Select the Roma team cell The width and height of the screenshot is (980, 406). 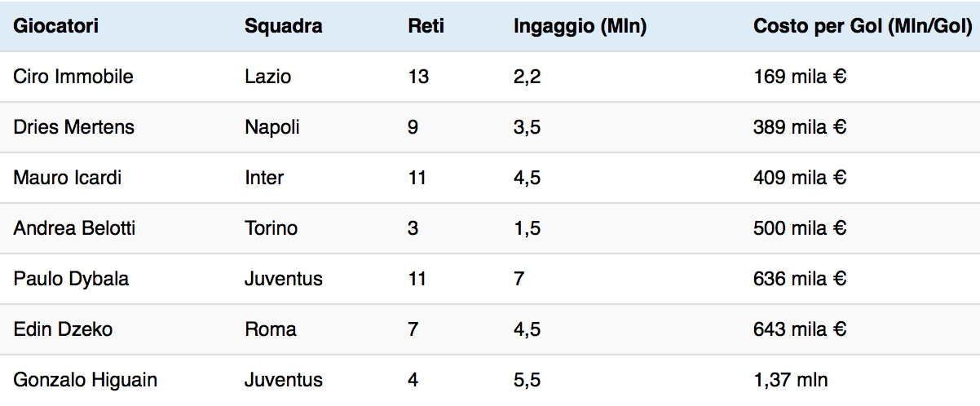(x=270, y=329)
